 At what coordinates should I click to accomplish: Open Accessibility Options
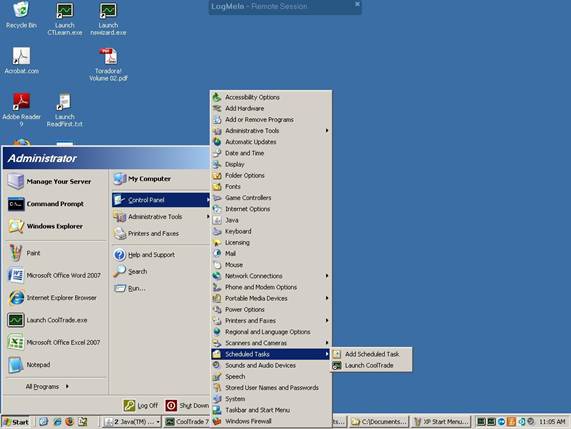pyautogui.click(x=271, y=97)
